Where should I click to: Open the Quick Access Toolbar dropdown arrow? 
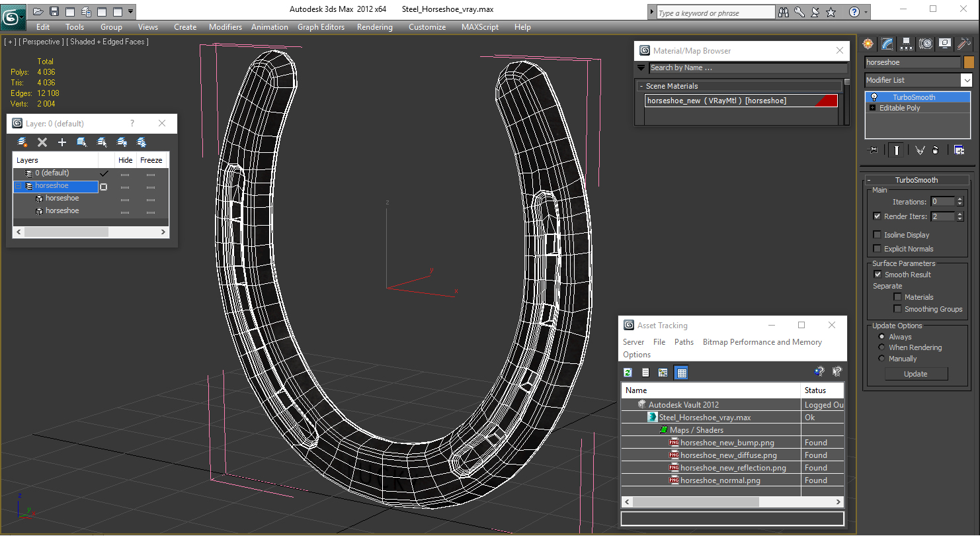pyautogui.click(x=131, y=11)
